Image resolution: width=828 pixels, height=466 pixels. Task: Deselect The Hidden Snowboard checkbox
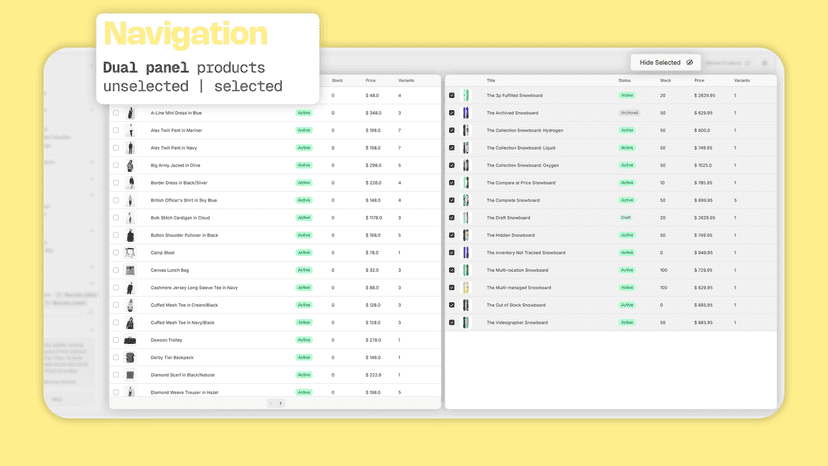[x=451, y=235]
